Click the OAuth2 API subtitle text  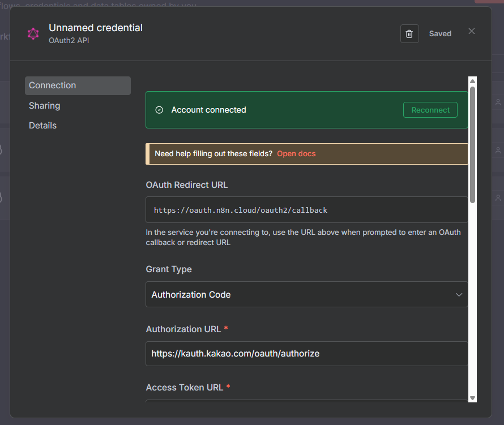pyautogui.click(x=69, y=41)
